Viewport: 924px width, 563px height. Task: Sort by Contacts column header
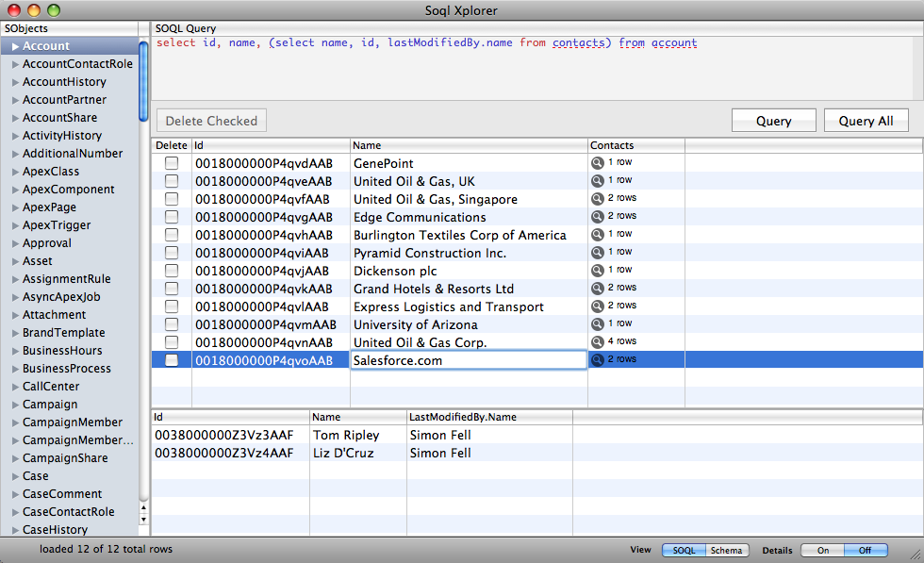(x=636, y=145)
